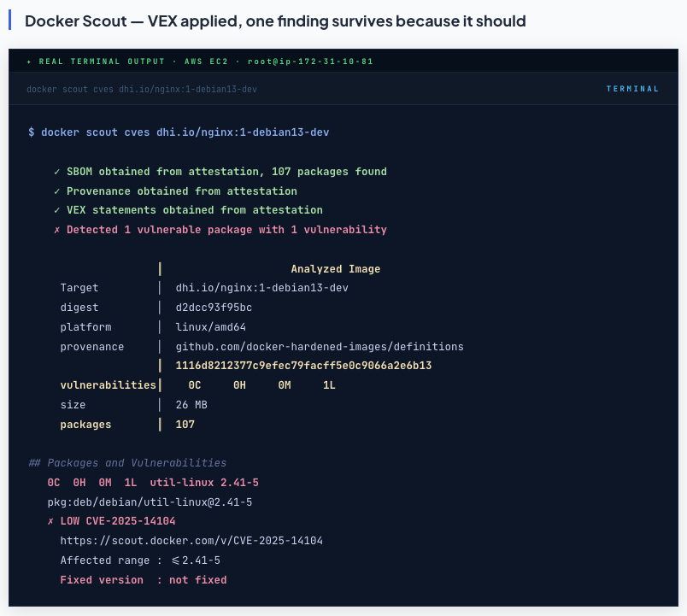Click the 'Target' row label
687x616 pixels.
[x=79, y=288]
